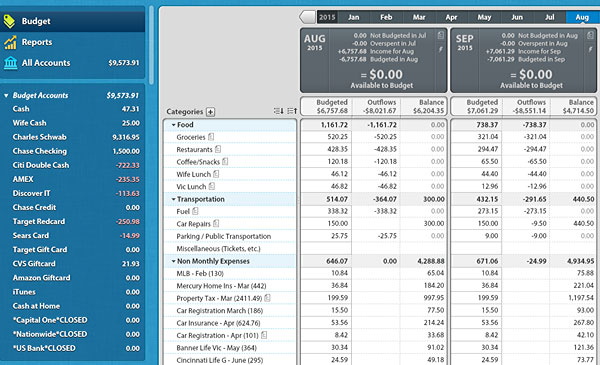The width and height of the screenshot is (600, 365).
Task: Open the AMEX account
Action: pyautogui.click(x=73, y=179)
